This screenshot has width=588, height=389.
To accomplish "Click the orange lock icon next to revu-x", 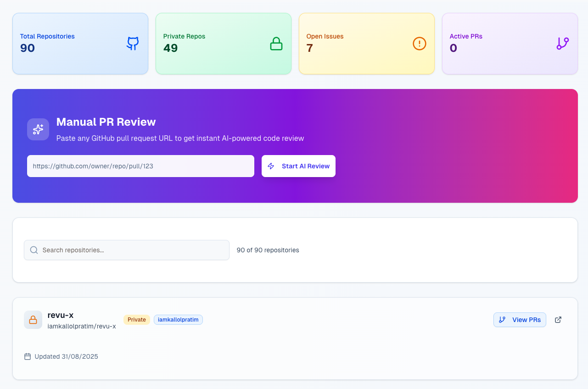I will pos(33,320).
